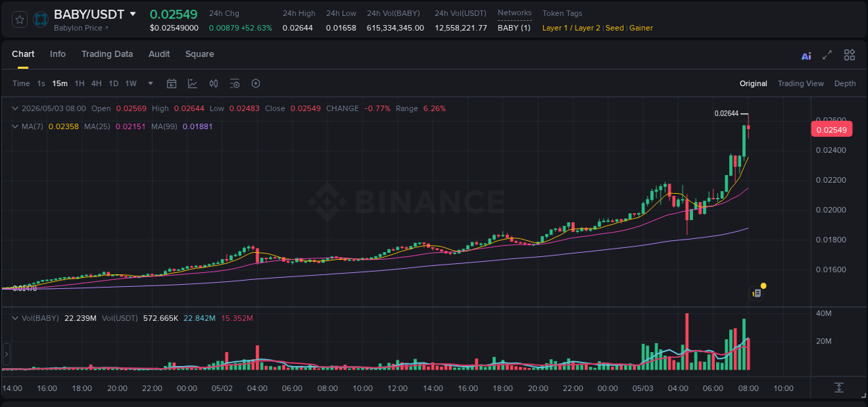The image size is (868, 407).
Task: Open the chart display settings icon
Action: coord(235,83)
